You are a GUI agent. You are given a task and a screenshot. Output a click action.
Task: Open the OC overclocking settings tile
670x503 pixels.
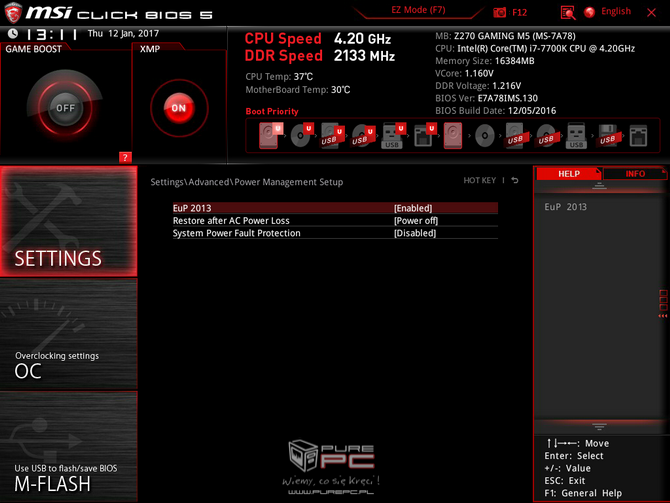68,334
